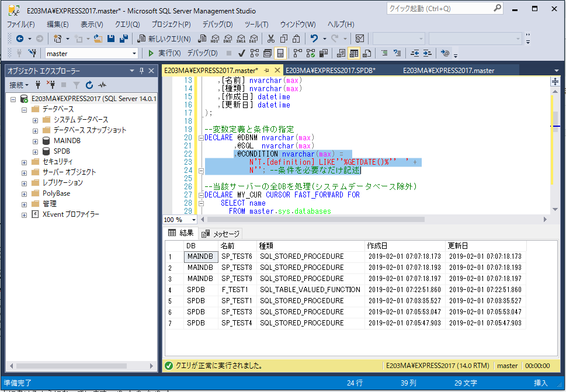This screenshot has height=392, width=566.
Task: Click Specify Values for Template Parameters icon
Action: coord(445,53)
